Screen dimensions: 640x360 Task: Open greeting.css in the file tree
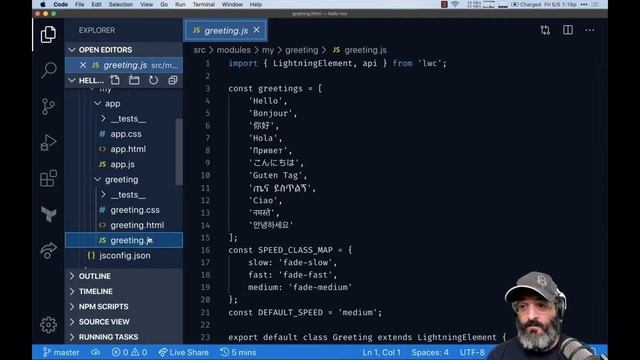click(135, 210)
